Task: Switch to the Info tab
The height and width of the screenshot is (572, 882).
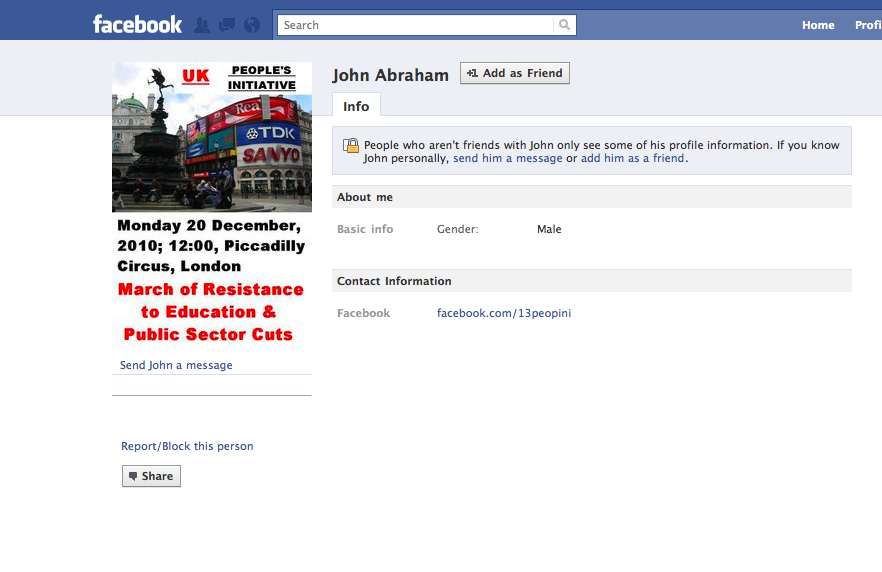Action: click(356, 106)
